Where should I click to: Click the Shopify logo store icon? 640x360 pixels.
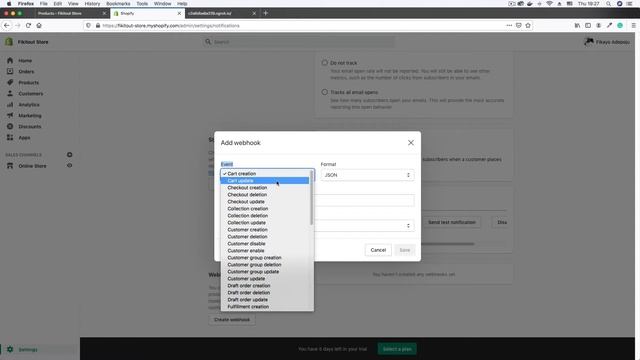(9, 42)
